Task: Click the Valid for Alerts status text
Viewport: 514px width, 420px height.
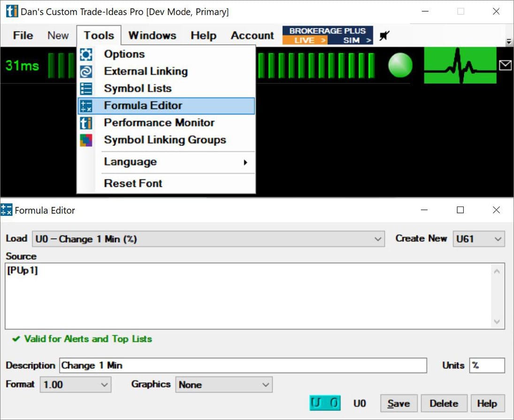Action: click(88, 339)
